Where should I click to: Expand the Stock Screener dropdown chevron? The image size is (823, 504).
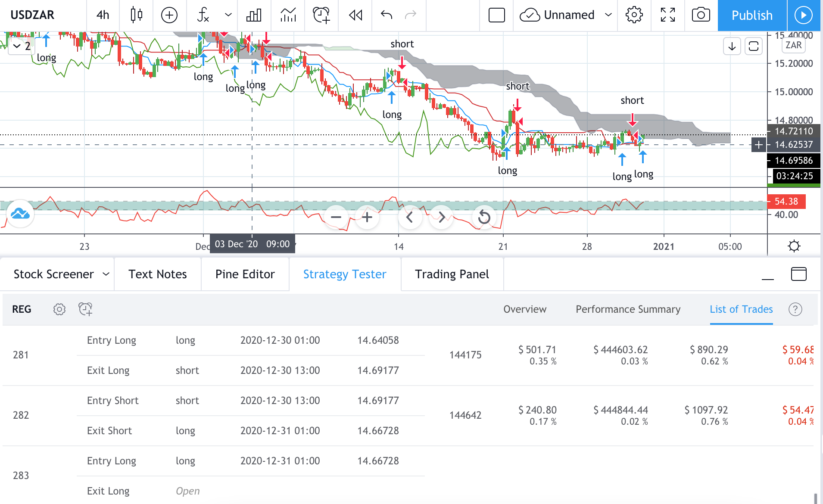pos(106,274)
